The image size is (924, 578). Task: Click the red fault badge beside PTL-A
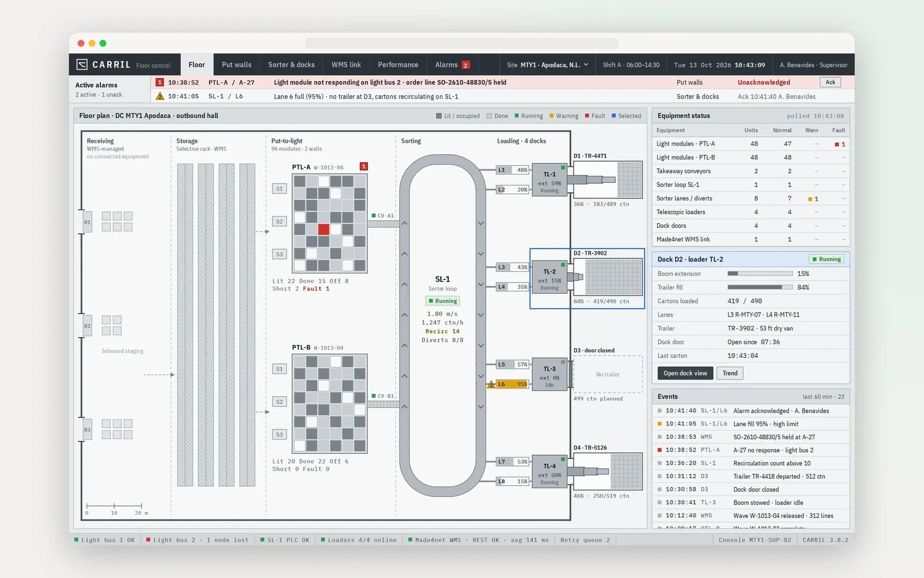364,166
